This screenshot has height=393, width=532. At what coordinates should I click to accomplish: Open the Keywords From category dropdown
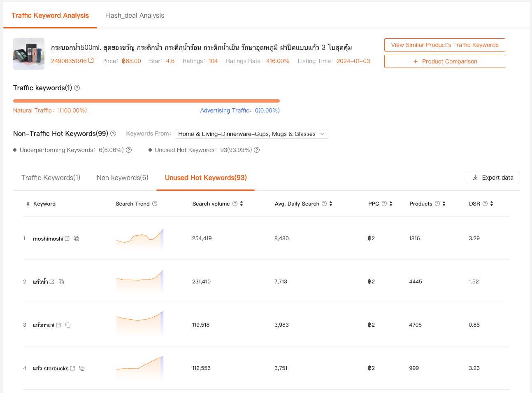[x=252, y=134]
